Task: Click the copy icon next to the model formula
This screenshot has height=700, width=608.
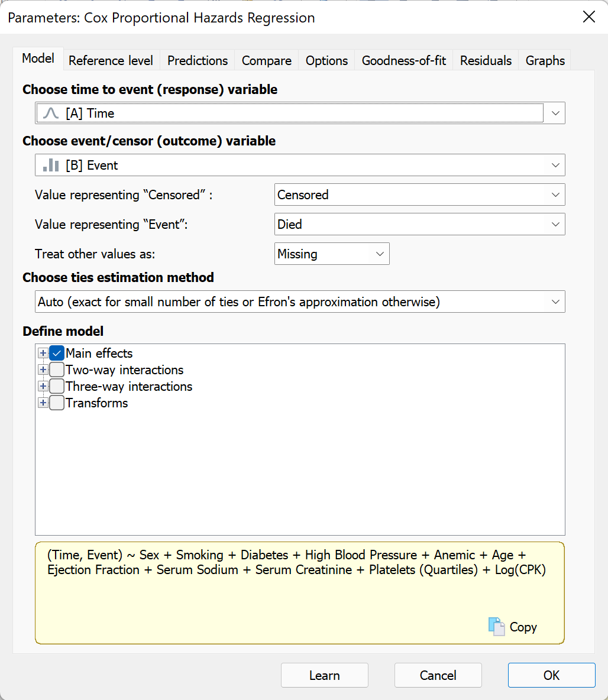Action: pyautogui.click(x=496, y=627)
